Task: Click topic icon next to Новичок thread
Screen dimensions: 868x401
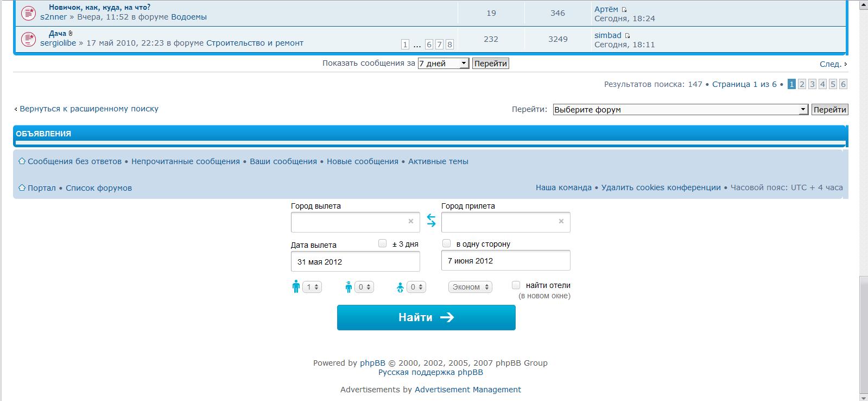Action: (x=28, y=12)
